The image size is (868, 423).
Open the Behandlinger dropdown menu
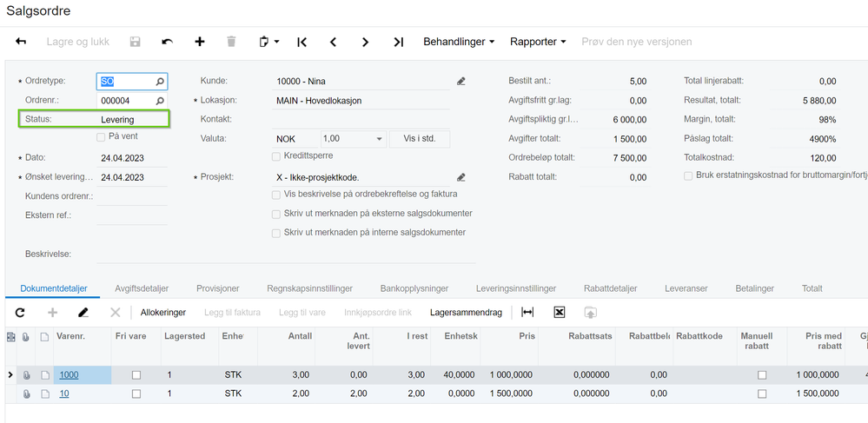click(x=459, y=42)
